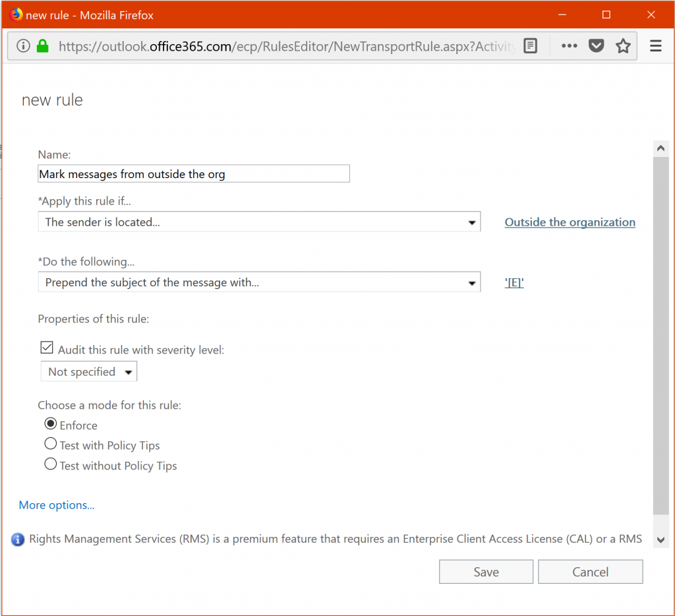Image resolution: width=675 pixels, height=616 pixels.
Task: Toggle Reader View in the address bar
Action: (530, 46)
